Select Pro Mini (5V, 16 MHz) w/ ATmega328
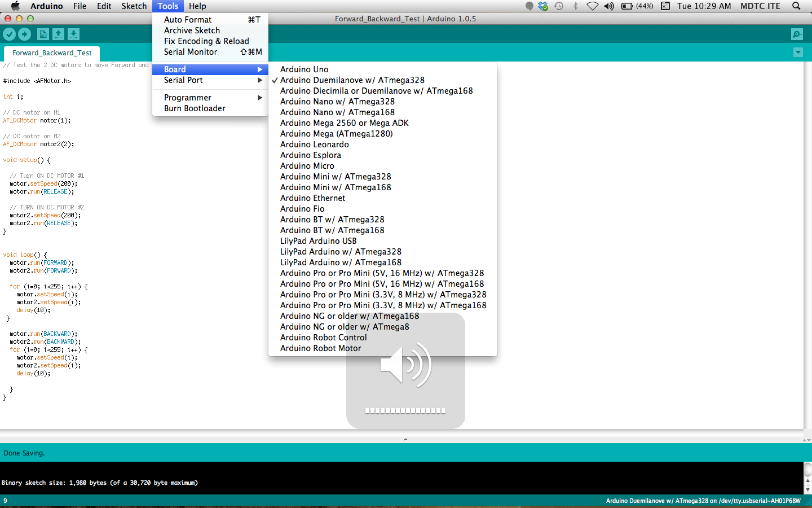The height and width of the screenshot is (508, 812). coord(383,273)
